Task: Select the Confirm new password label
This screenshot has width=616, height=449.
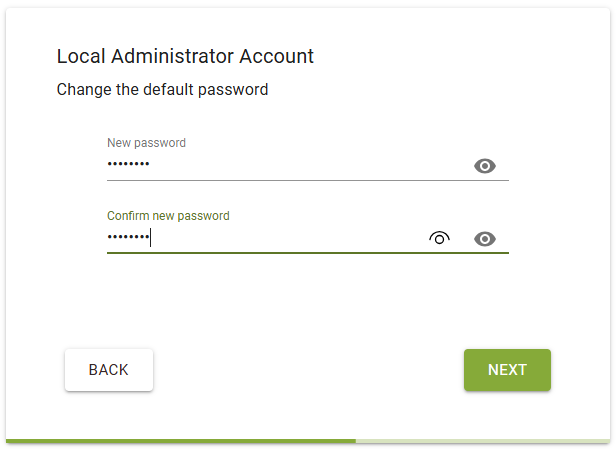Action: click(168, 216)
